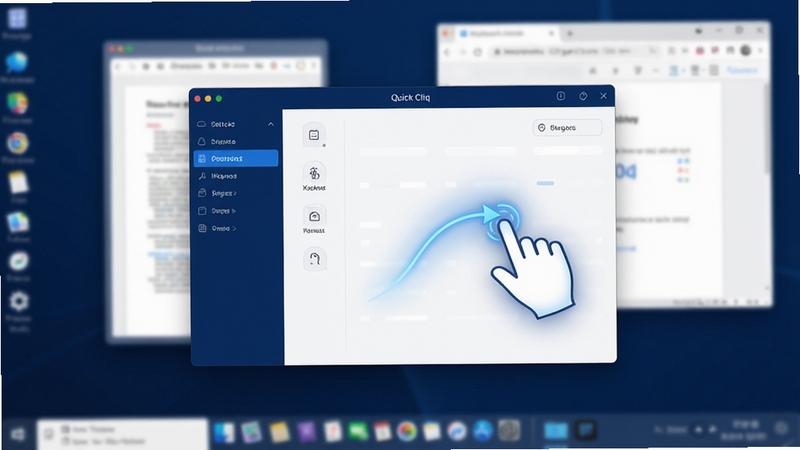Open the compass-like round desktop icon

coord(18,261)
